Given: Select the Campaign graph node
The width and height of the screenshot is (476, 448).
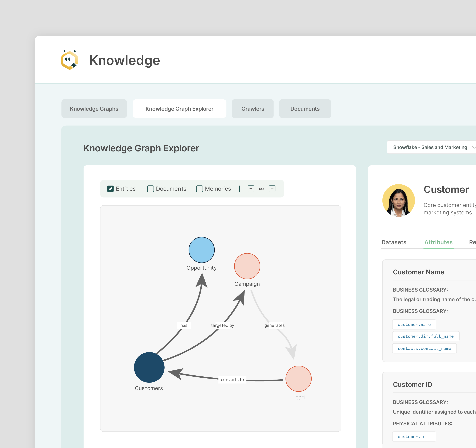Looking at the screenshot, I should click(x=247, y=266).
